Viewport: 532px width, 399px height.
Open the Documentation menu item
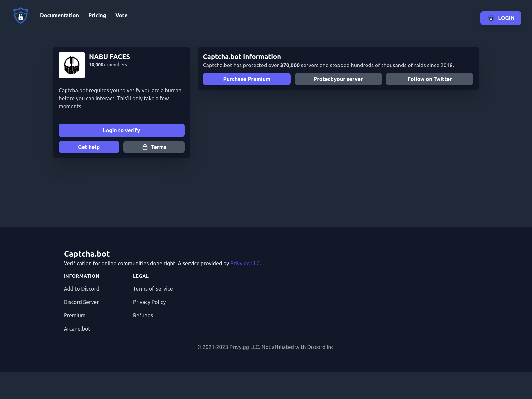tap(60, 15)
